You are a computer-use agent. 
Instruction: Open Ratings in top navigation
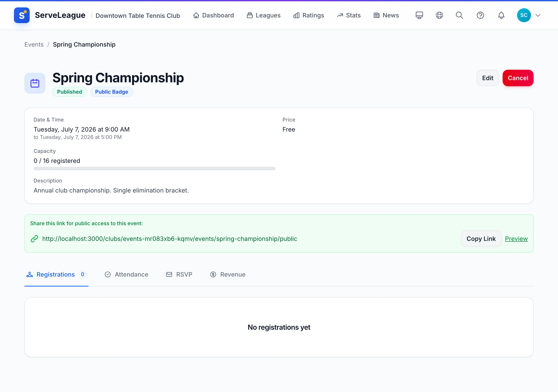click(x=309, y=15)
